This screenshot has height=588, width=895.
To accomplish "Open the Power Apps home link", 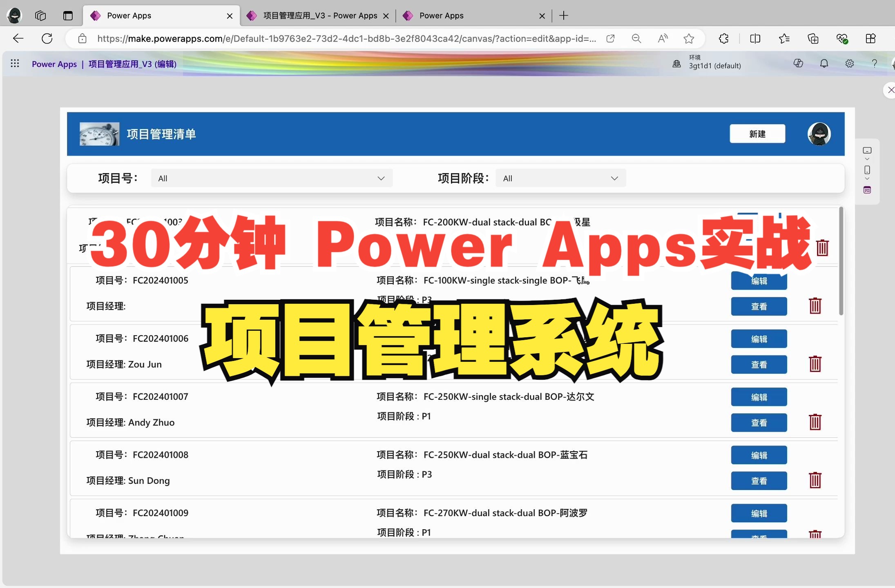I will tap(54, 64).
